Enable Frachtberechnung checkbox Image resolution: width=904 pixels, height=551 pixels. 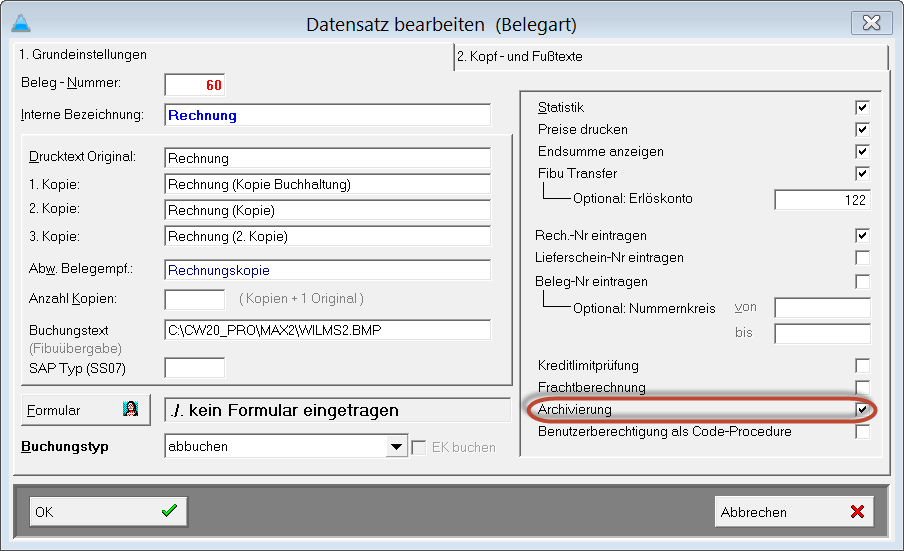[x=861, y=388]
